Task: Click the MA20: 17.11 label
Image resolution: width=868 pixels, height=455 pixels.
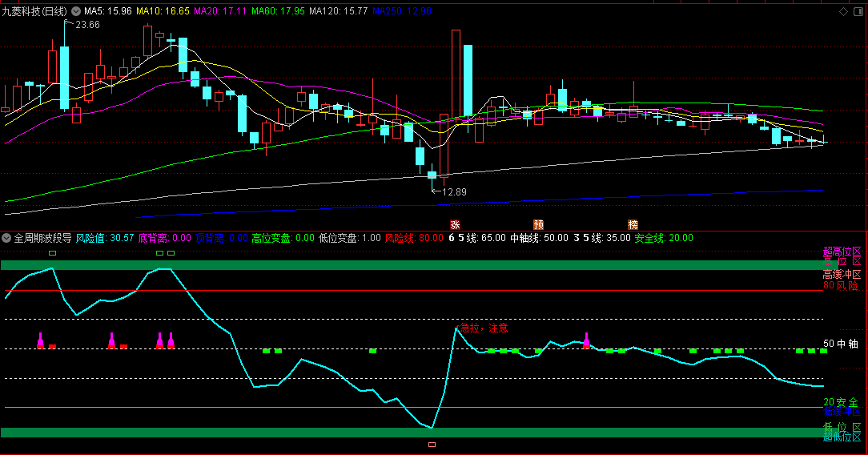Action: (220, 11)
